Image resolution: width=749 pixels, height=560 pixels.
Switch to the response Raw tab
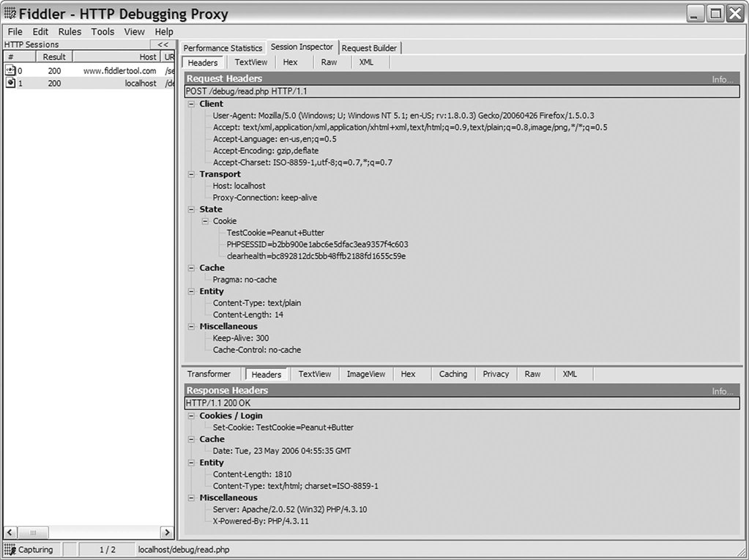(x=532, y=374)
